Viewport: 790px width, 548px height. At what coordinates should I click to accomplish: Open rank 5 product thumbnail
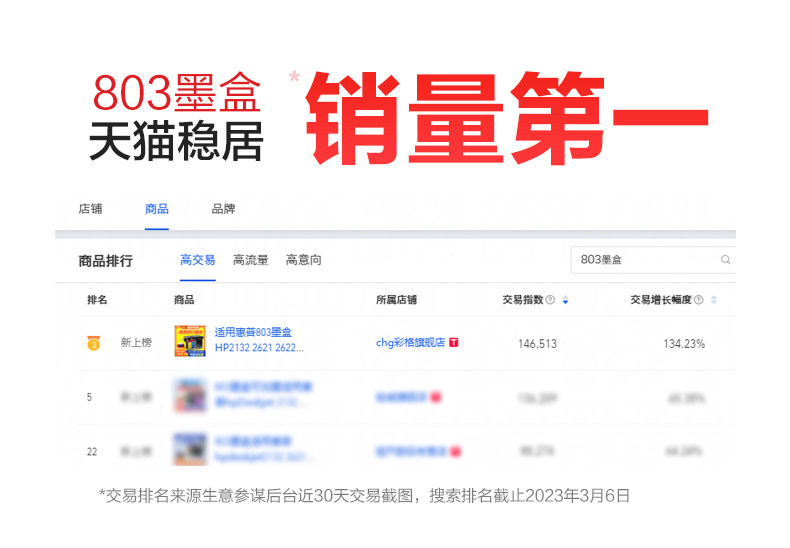(190, 395)
